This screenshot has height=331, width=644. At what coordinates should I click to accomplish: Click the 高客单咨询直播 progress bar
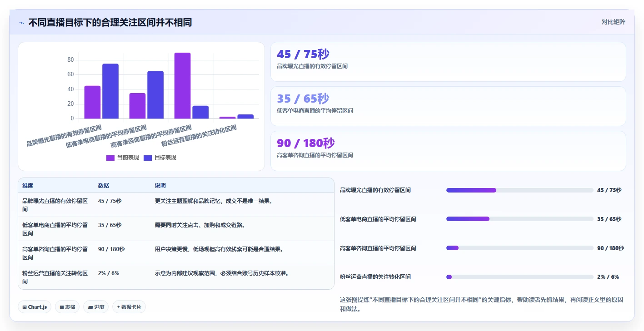(x=520, y=248)
